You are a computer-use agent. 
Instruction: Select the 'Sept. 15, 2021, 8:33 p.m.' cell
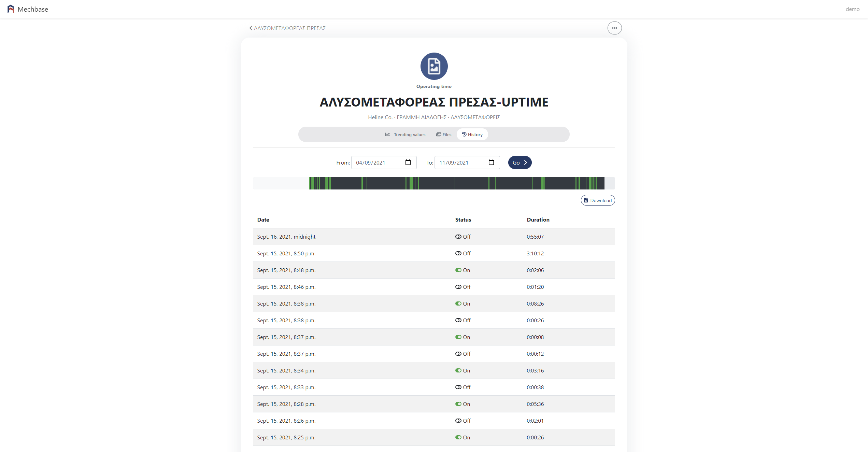tap(286, 387)
